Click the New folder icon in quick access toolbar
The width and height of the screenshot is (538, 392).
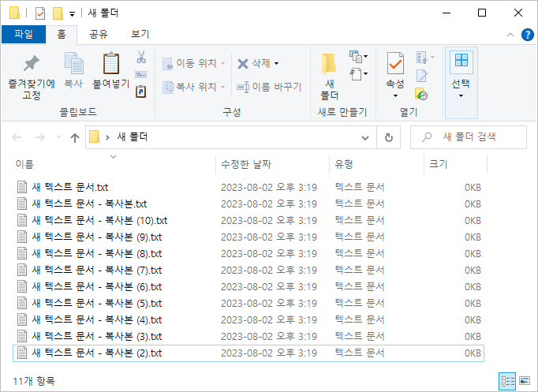tap(58, 13)
